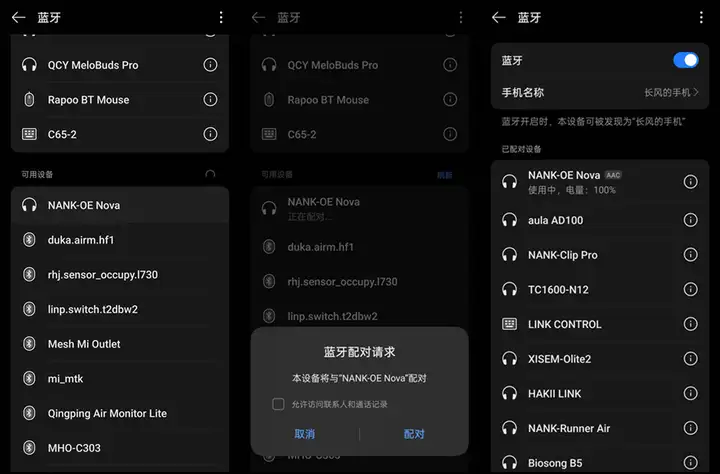This screenshot has height=474, width=720.
Task: Connect to aula AD100
Action: click(x=600, y=220)
